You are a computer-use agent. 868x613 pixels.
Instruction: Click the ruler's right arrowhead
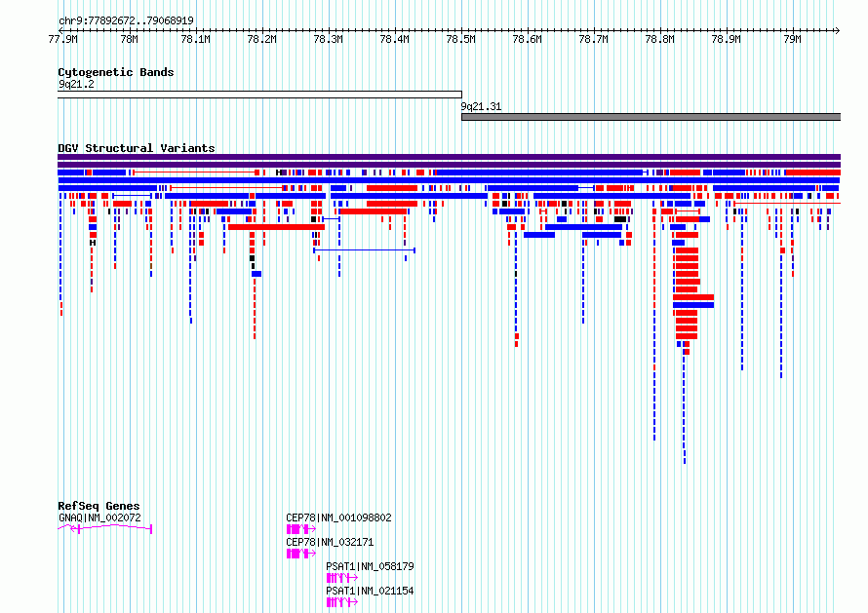pyautogui.click(x=838, y=30)
